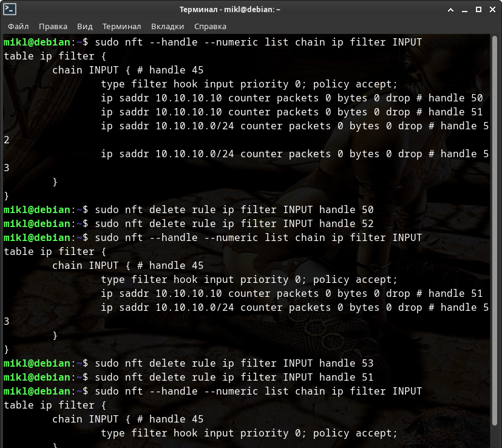Close the terminal window
The width and height of the screenshot is (502, 448).
(x=492, y=9)
